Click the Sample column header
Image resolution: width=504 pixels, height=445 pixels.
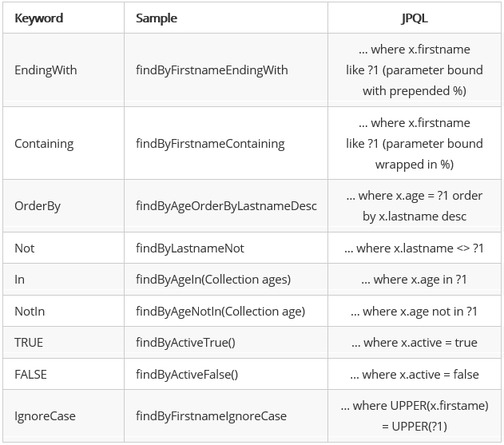157,18
